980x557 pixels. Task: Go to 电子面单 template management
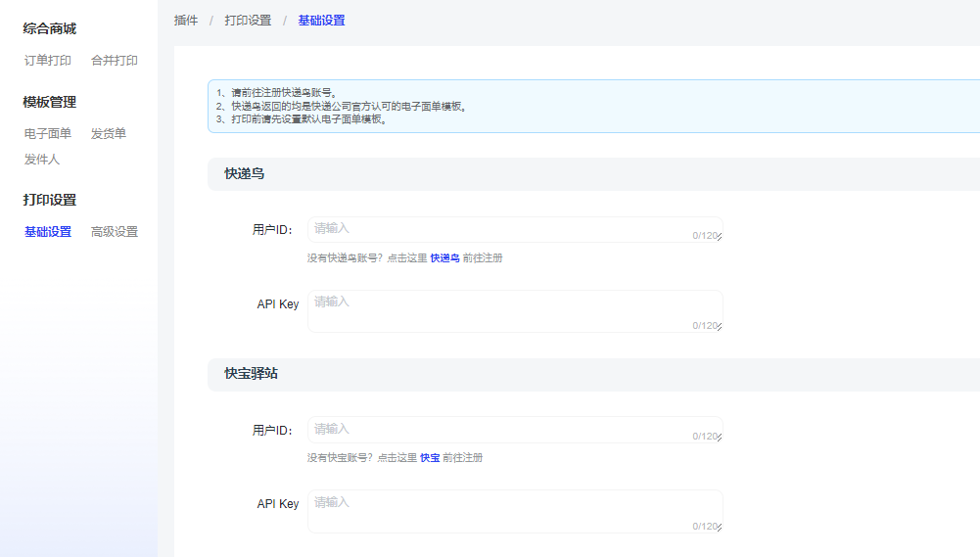click(x=48, y=134)
